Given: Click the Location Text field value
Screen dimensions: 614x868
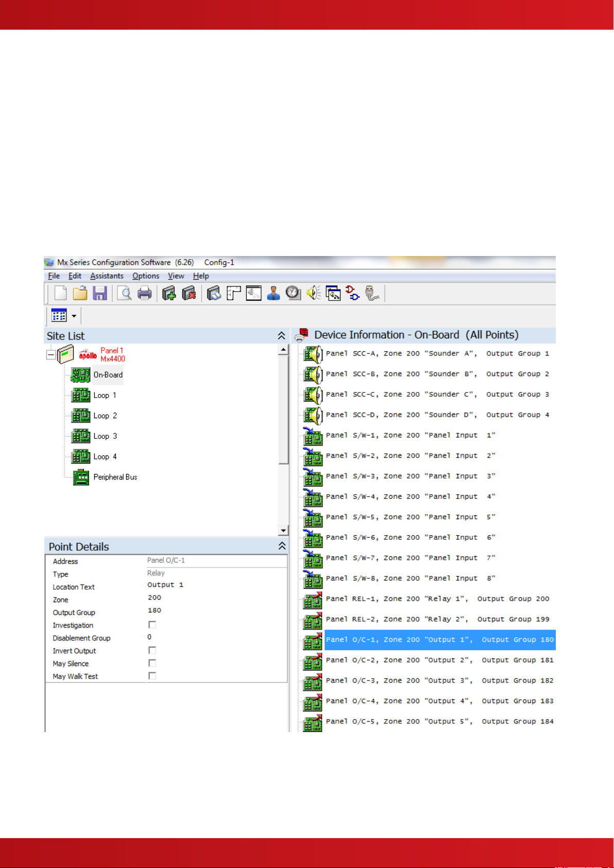Looking at the screenshot, I should [165, 585].
